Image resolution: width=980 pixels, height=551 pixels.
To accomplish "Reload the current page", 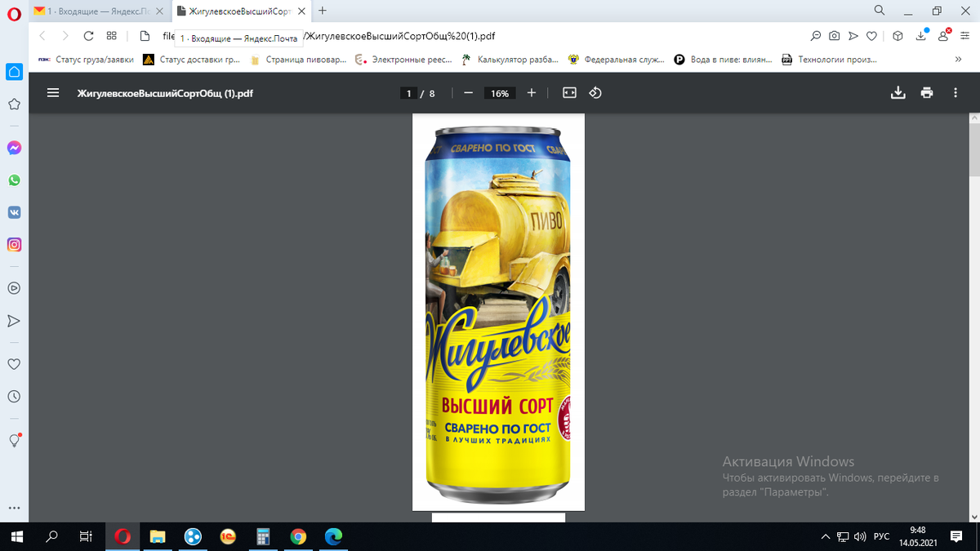I will [x=88, y=36].
